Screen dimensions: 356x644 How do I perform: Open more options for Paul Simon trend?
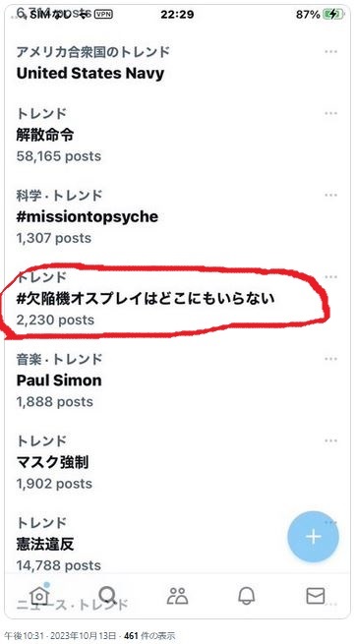pyautogui.click(x=331, y=359)
